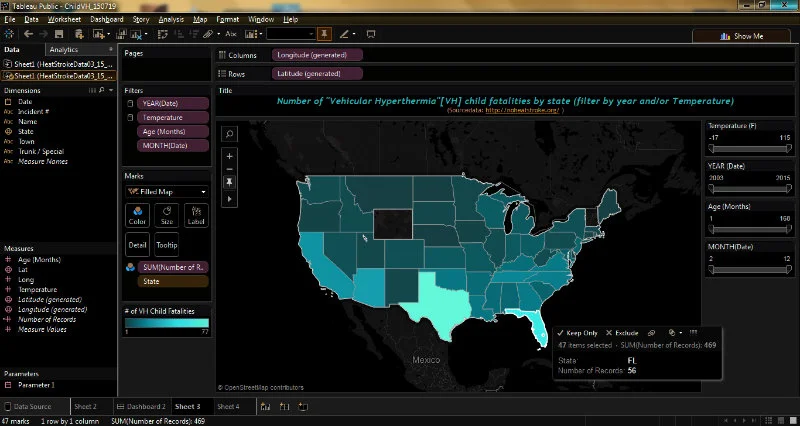Click the Save floppy disk icon
Image resolution: width=800 pixels, height=426 pixels.
click(x=59, y=34)
